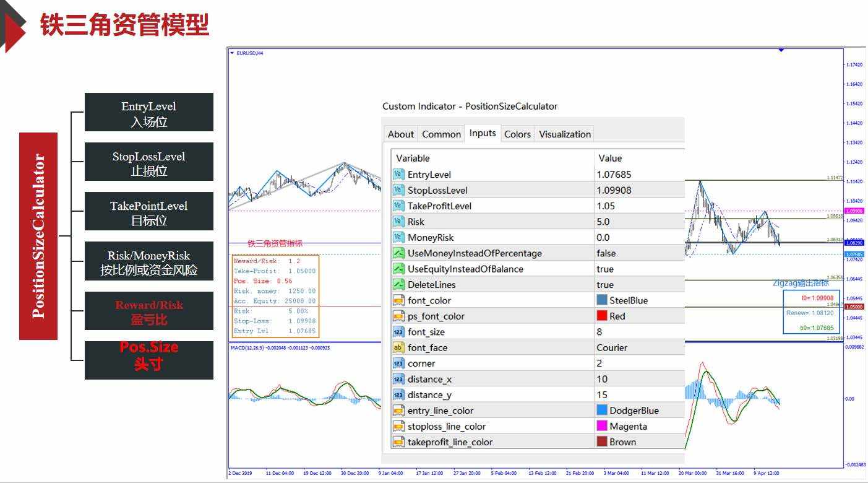Click the distance_y integer icon
Image resolution: width=868 pixels, height=483 pixels.
[x=399, y=395]
